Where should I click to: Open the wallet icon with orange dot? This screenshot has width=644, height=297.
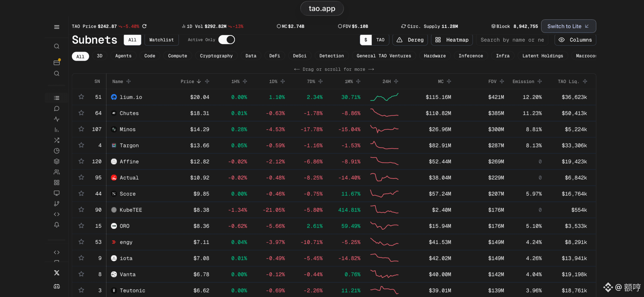pos(57,62)
